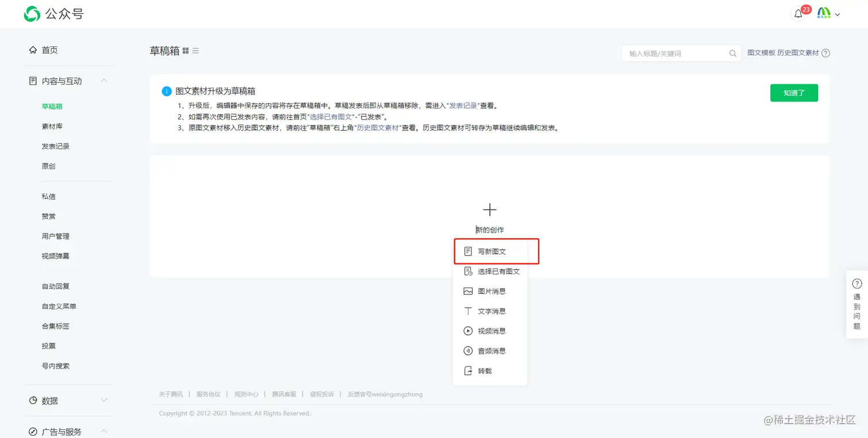Click the search magnifier icon
868x438 pixels.
pyautogui.click(x=733, y=53)
